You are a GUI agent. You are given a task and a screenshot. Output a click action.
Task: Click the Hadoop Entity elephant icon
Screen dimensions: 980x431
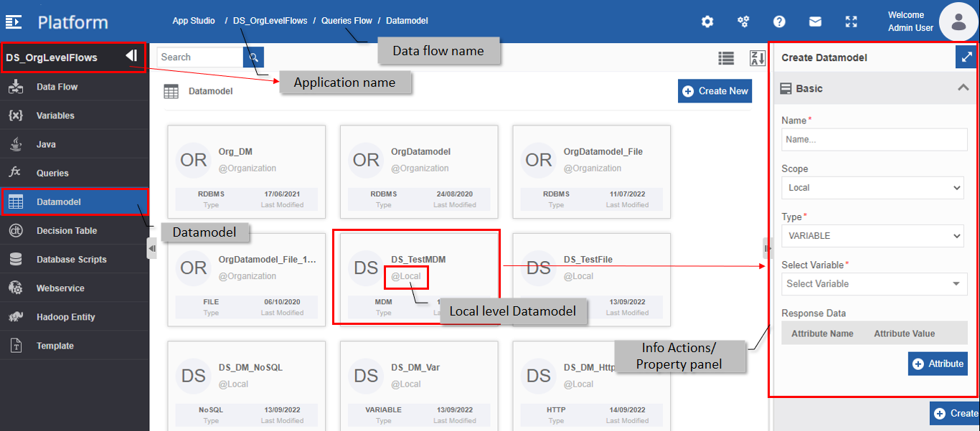click(16, 316)
